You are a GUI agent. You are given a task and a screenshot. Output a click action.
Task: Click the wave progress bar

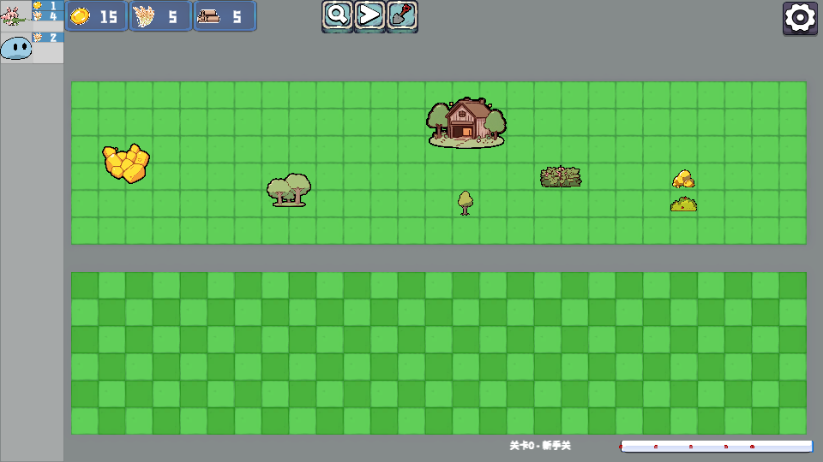(716, 446)
